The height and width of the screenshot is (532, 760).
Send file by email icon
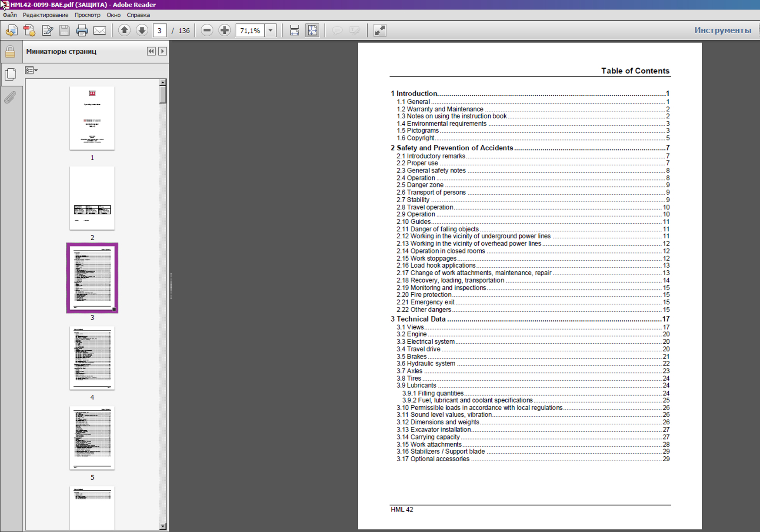pyautogui.click(x=100, y=30)
